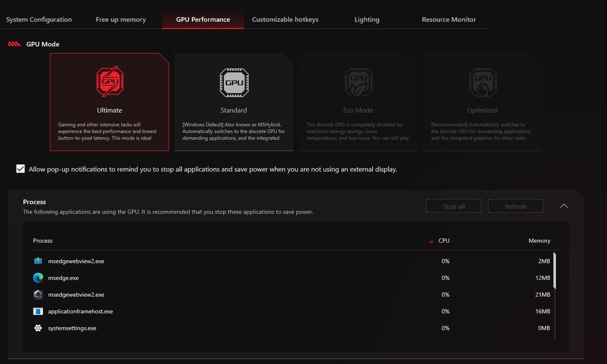
Task: Select the msedgewebview2.exe row name using 21MB
Action: (x=76, y=295)
